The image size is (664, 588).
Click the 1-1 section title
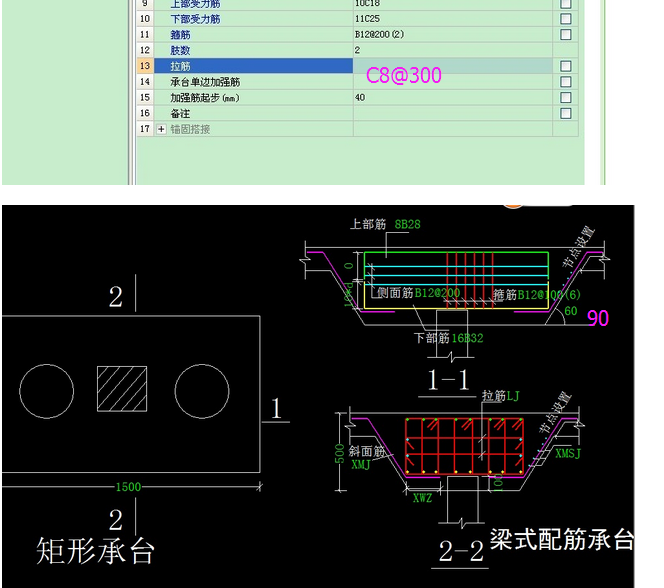(x=448, y=379)
